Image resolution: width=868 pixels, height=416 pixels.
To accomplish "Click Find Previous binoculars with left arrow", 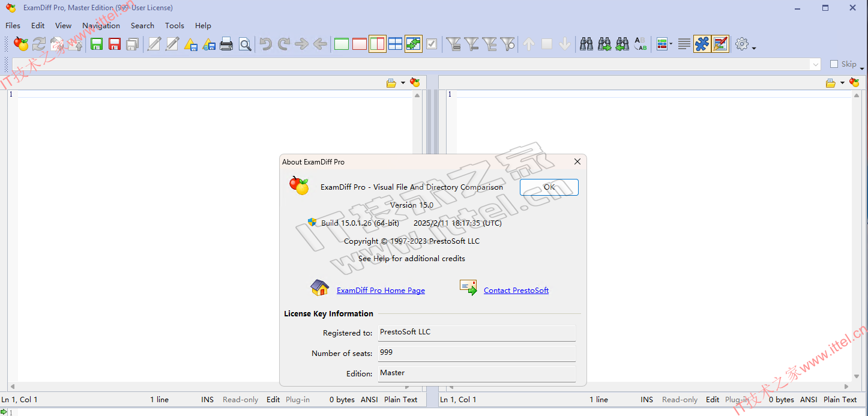I will tap(622, 44).
